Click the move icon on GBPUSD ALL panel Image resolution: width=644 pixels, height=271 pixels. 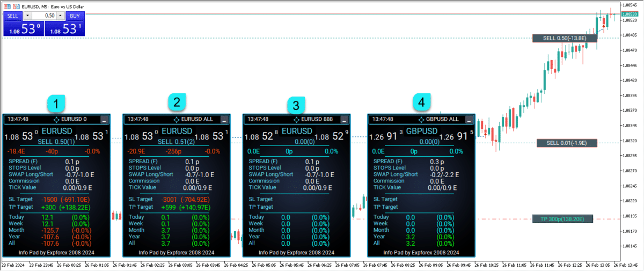click(x=421, y=119)
